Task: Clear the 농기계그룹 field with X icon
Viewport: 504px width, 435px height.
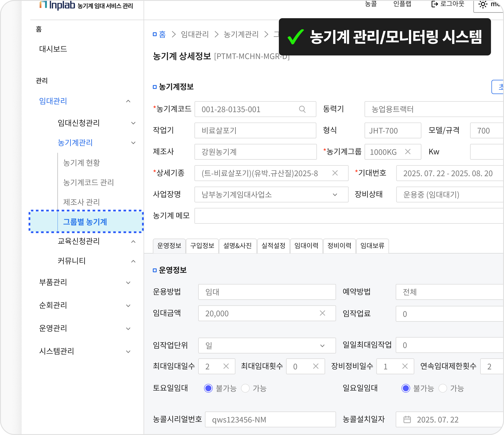Action: tap(408, 152)
